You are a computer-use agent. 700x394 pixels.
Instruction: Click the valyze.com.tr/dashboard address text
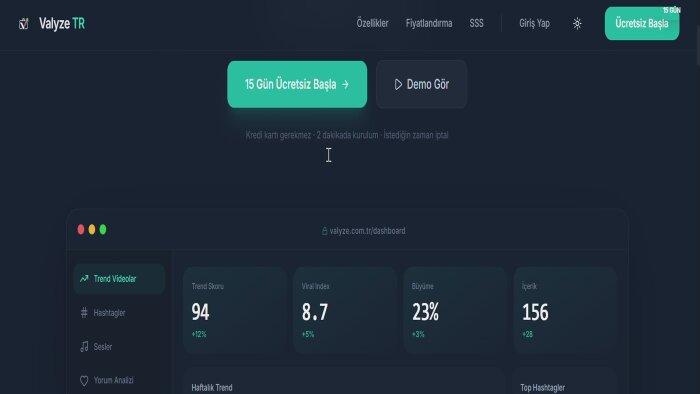click(367, 231)
